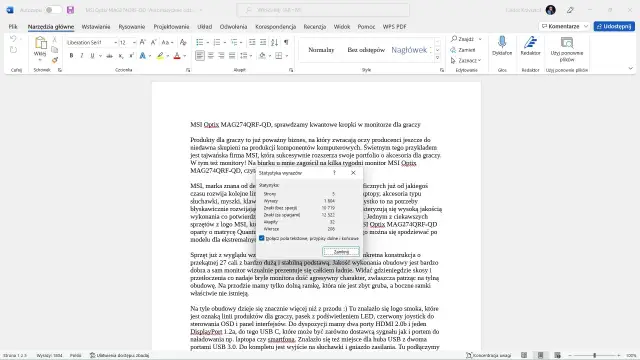Apply the Normalny style
Screen dimensions: 640x360
321,50
